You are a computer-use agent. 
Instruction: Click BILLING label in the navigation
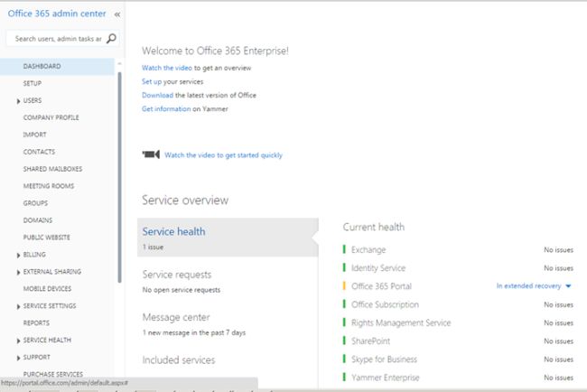coord(34,255)
